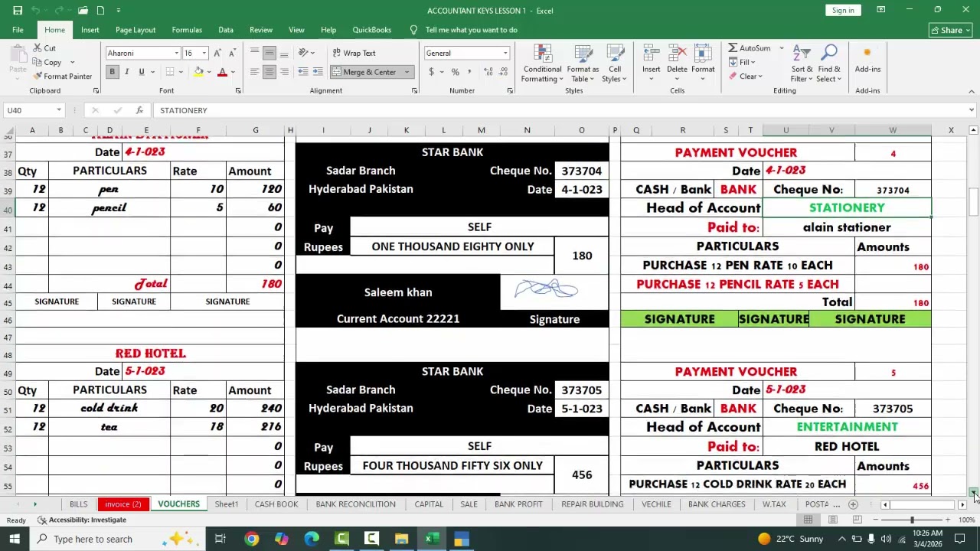
Task: Apply Accounting Number Format dollar sign
Action: 431,72
